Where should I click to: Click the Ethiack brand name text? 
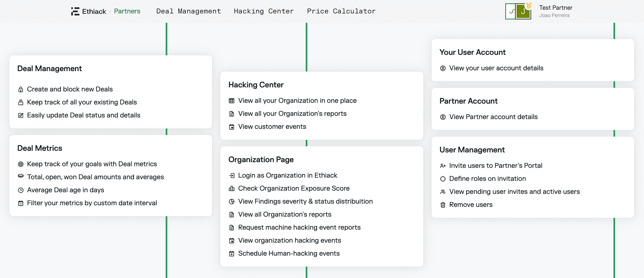coord(94,11)
